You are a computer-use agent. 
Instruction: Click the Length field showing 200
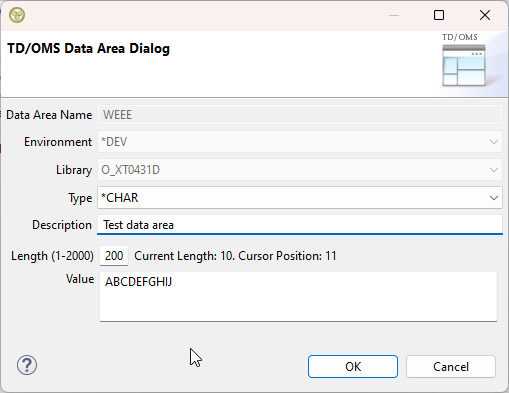coord(114,256)
